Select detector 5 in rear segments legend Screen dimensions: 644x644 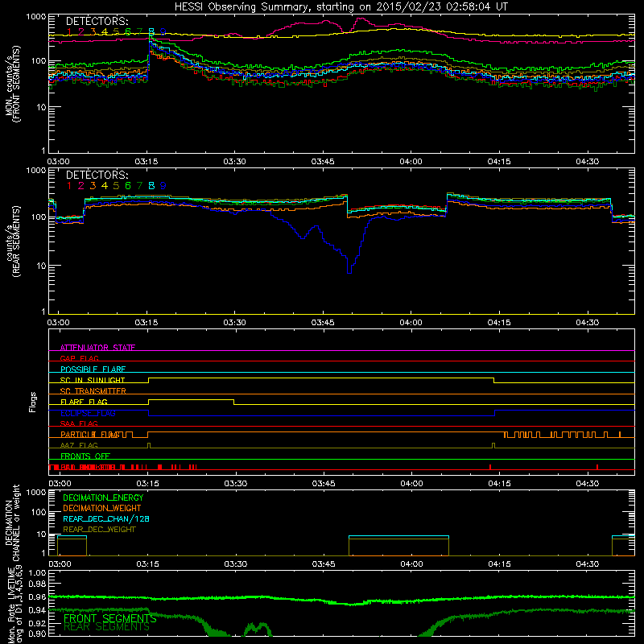click(116, 186)
